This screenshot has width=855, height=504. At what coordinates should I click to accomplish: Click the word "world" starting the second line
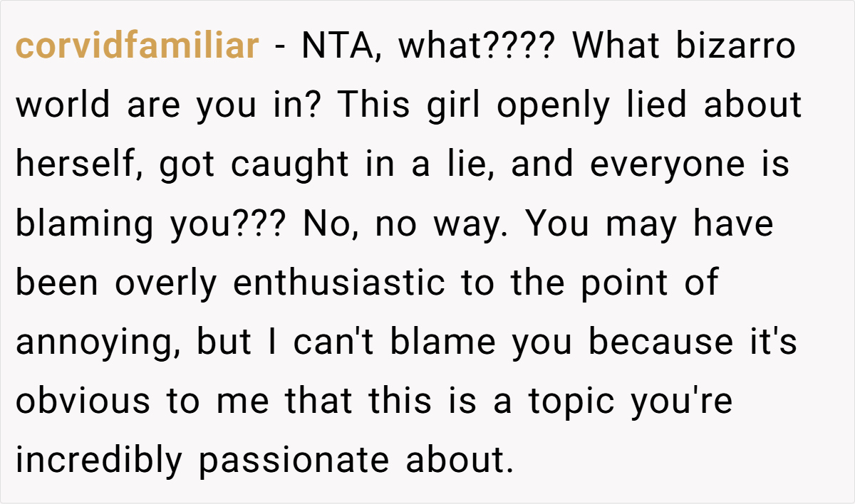[x=63, y=105]
